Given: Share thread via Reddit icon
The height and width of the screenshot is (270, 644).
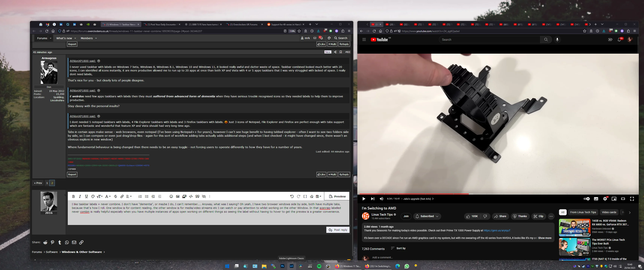Looking at the screenshot, I should (45, 242).
